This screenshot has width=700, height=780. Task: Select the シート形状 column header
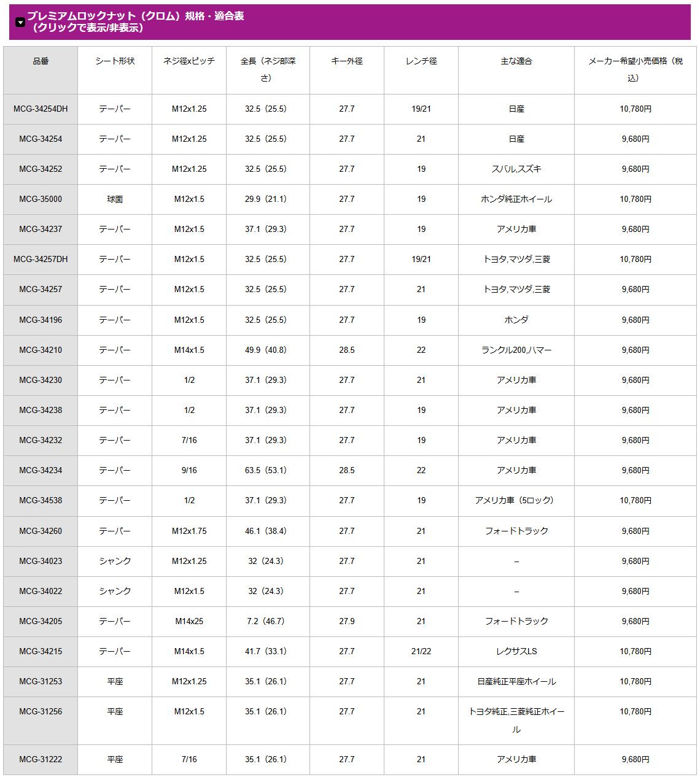pyautogui.click(x=115, y=70)
